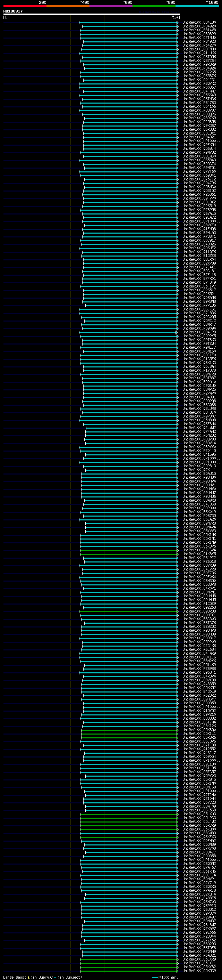Image resolution: width=222 pixels, height=980 pixels.
Task: Click hit label UniRef100_C5KBP5
Action: 199,546
